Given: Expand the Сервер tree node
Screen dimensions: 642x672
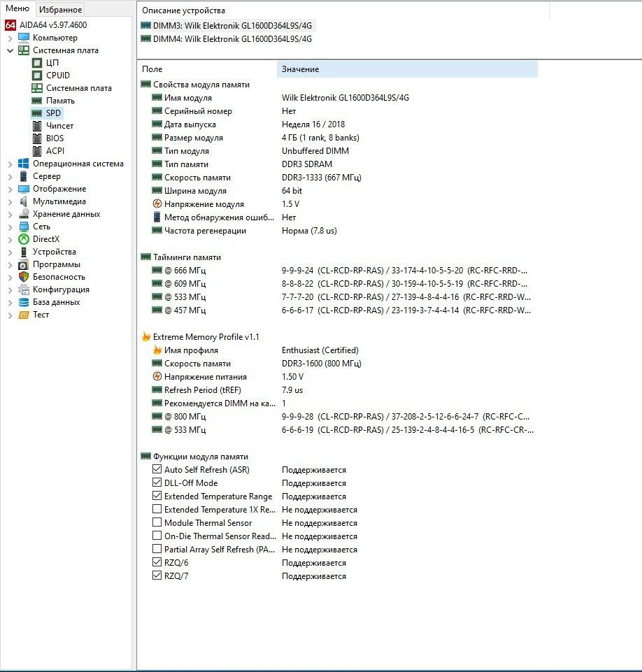Looking at the screenshot, I should [10, 177].
